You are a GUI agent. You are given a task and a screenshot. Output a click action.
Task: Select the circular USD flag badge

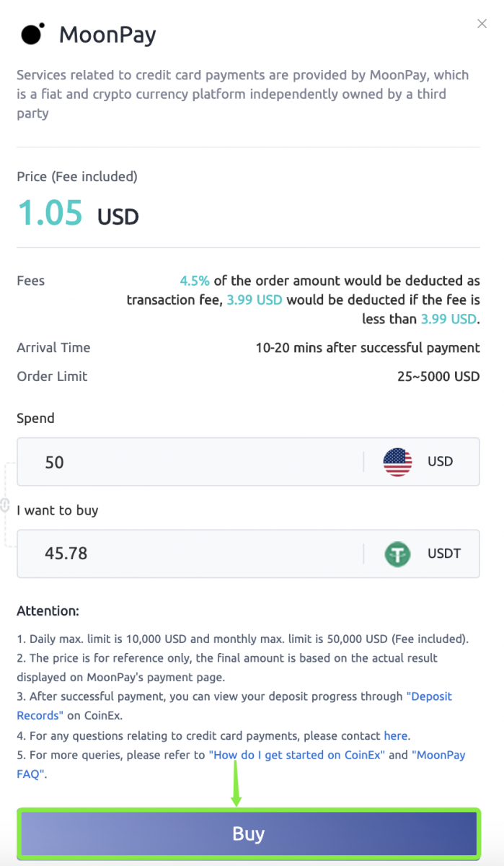pos(397,462)
